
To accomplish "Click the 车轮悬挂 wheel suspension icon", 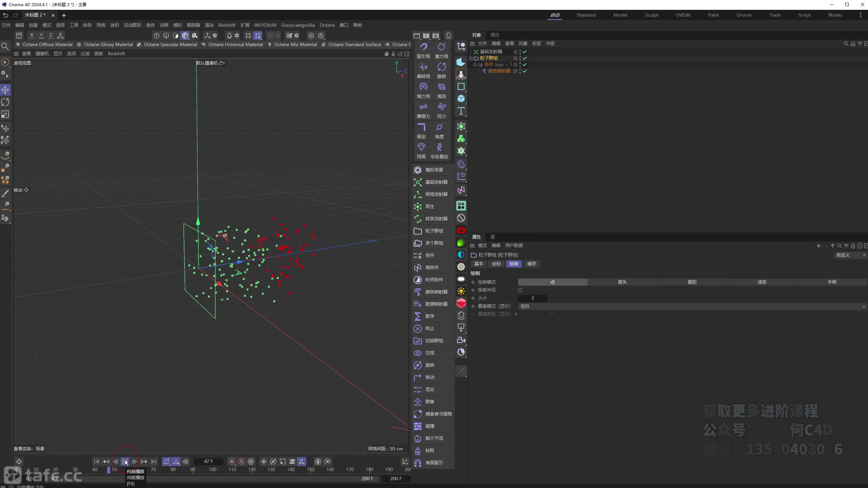I will click(439, 147).
